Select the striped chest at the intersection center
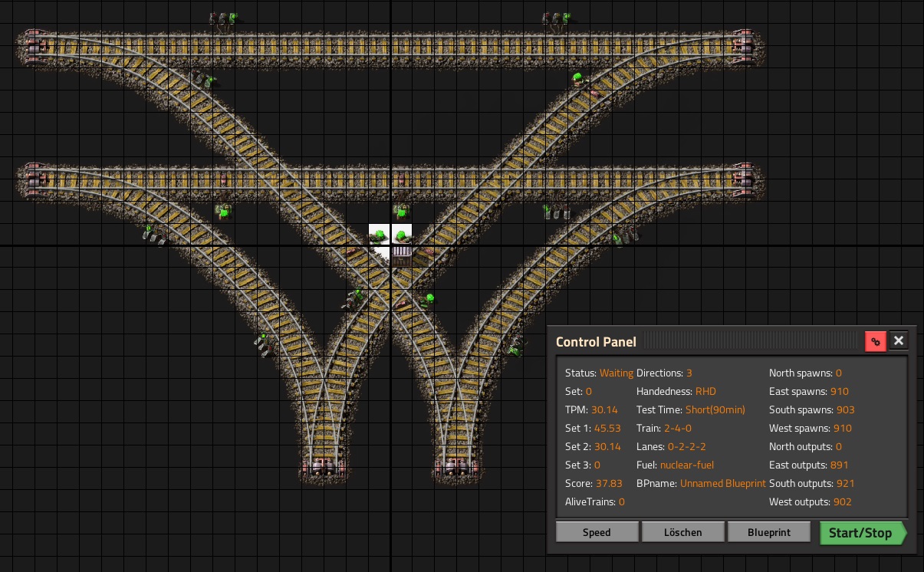This screenshot has height=572, width=924. pos(402,255)
